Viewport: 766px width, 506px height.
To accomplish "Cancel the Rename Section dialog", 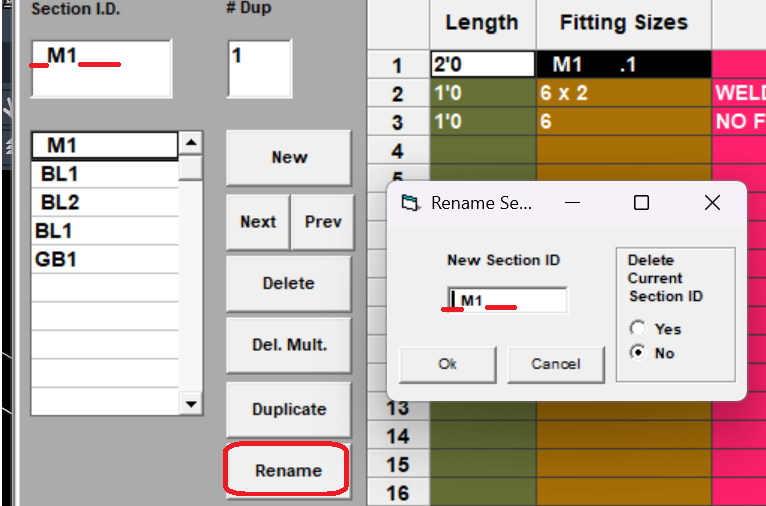I will coord(556,364).
